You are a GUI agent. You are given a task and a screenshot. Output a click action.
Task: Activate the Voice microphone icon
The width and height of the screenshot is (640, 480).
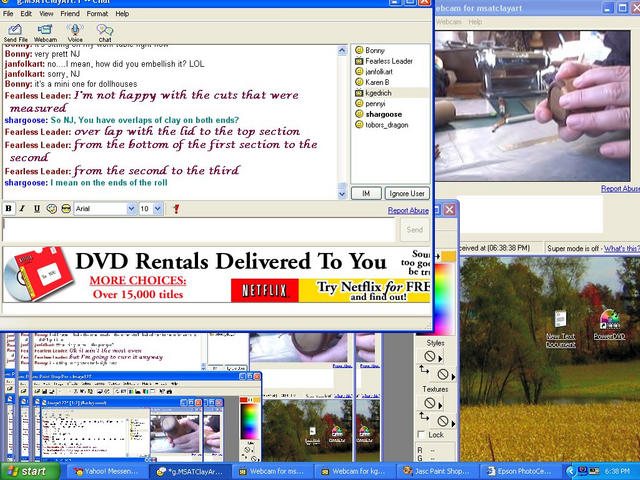coord(75,33)
